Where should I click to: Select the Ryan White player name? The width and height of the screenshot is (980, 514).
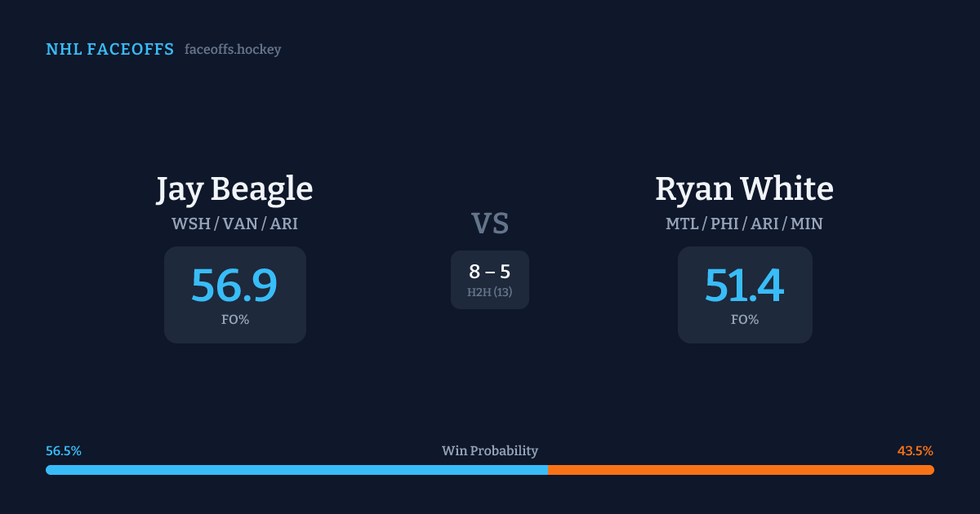pyautogui.click(x=744, y=189)
